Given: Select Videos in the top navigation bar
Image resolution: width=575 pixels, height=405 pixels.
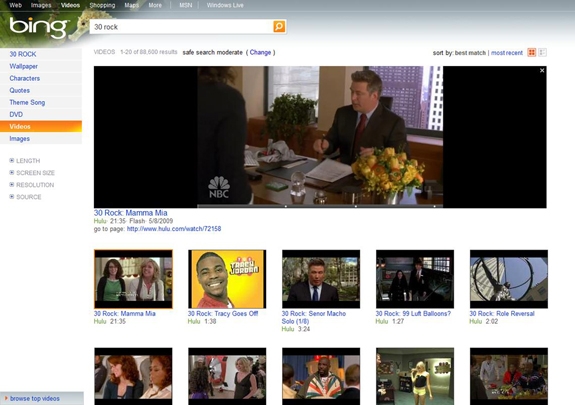Looking at the screenshot, I should coord(70,5).
